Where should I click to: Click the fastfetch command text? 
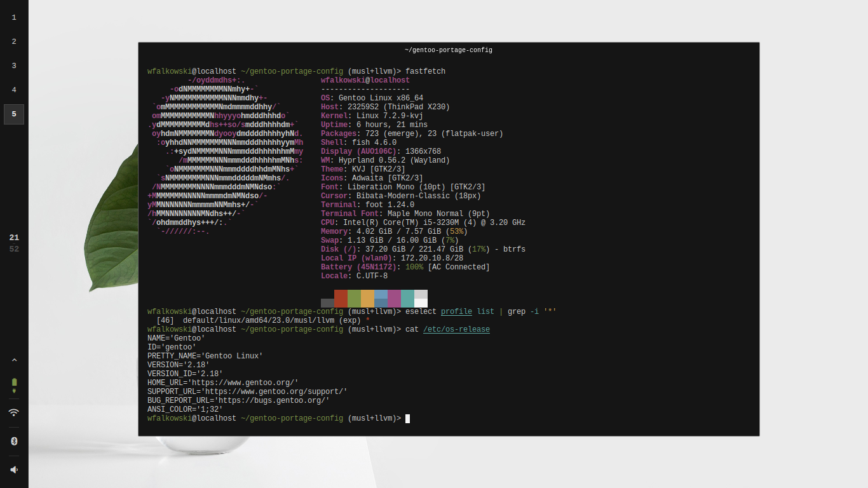pos(425,71)
